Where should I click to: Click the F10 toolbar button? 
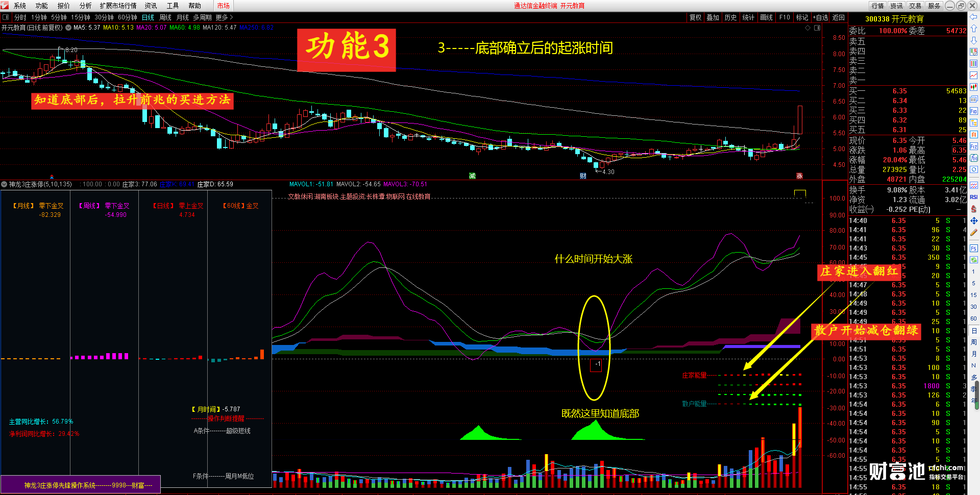(785, 17)
